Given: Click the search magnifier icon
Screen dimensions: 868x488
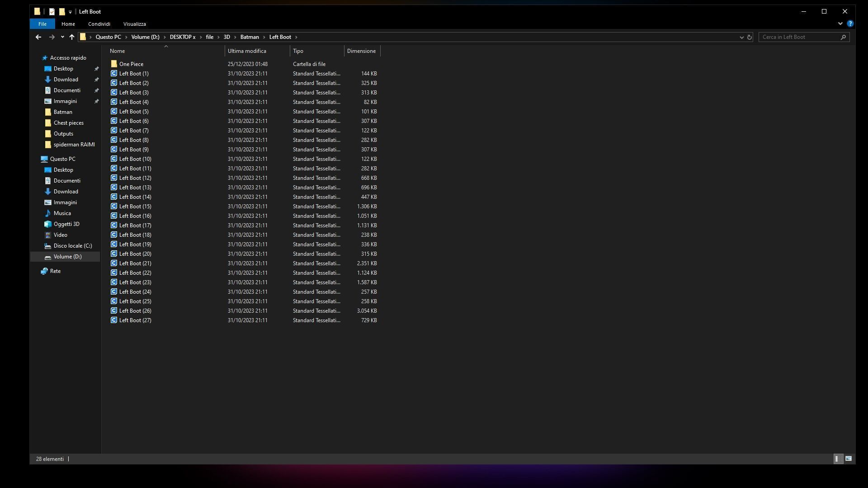Looking at the screenshot, I should (x=843, y=37).
